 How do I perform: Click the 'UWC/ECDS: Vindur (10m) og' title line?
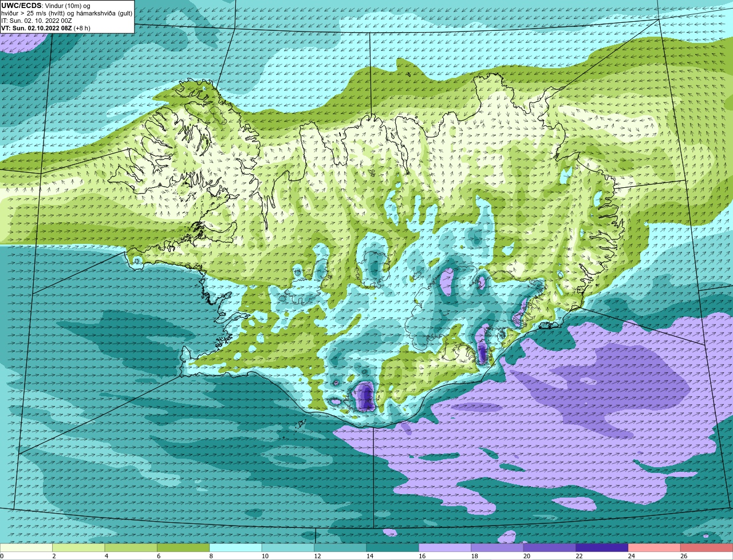click(x=46, y=6)
